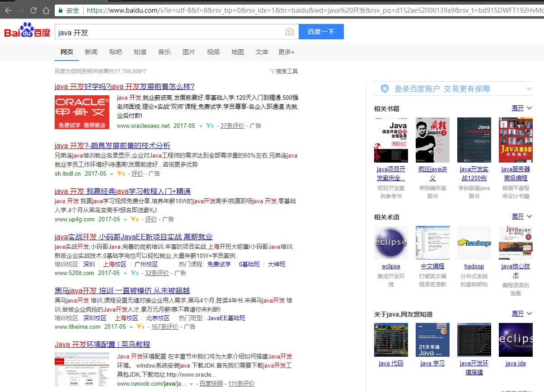Click the eclipse logo thumbnail
The height and width of the screenshot is (392, 544).
[391, 243]
